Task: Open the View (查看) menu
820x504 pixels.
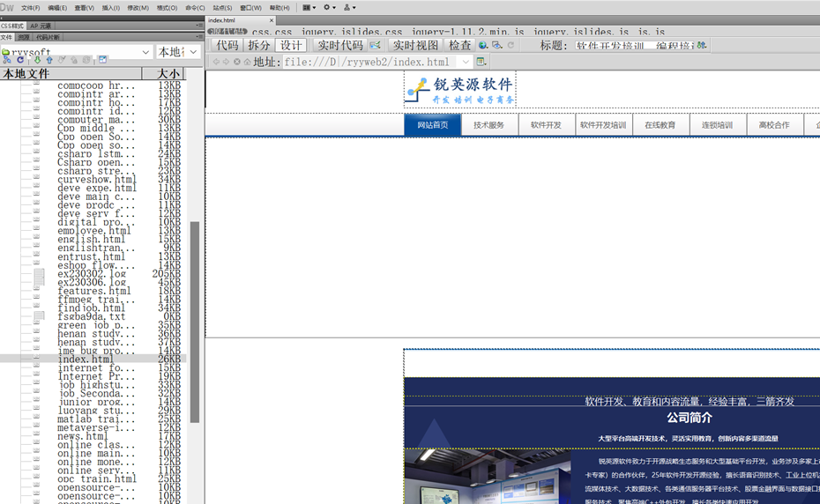Action: (x=84, y=8)
